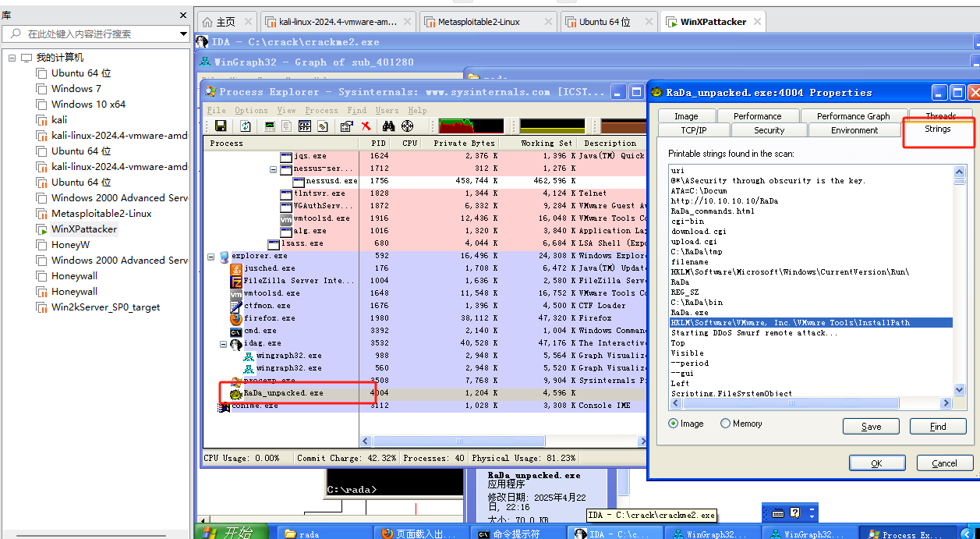Screen dimensions: 980x539
Task: Open the System Information graph icon
Action: coord(270,126)
